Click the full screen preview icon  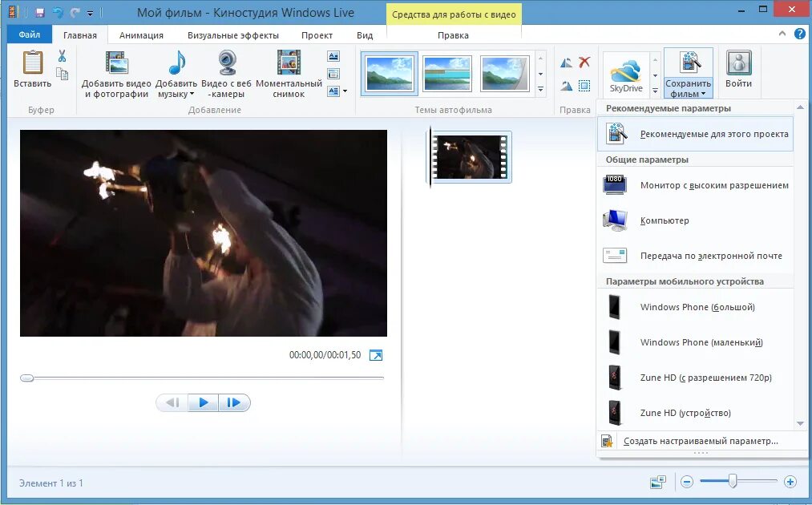coord(376,355)
